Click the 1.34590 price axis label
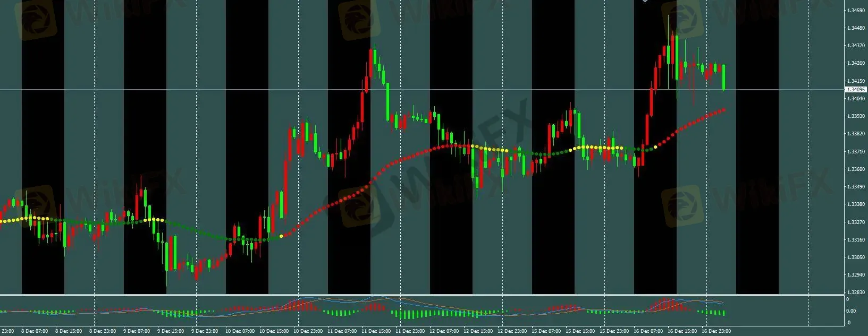The height and width of the screenshot is (336, 868). tap(855, 11)
